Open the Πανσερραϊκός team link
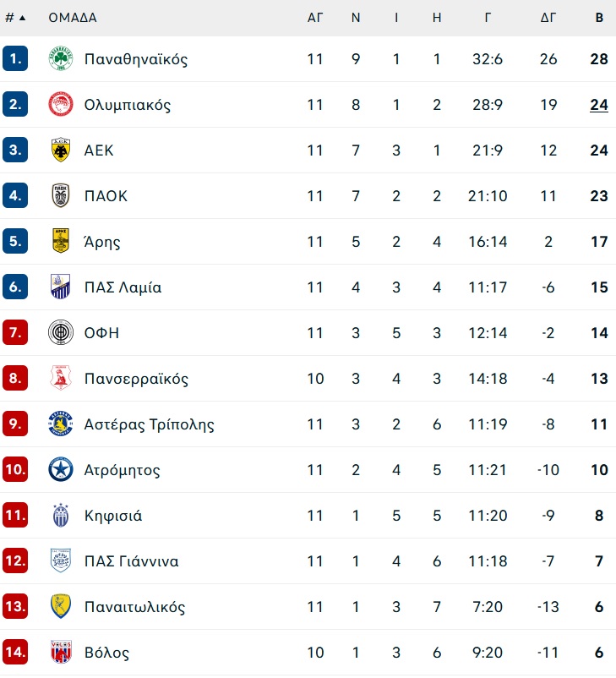Viewport: 616px width, 678px height. 136,379
